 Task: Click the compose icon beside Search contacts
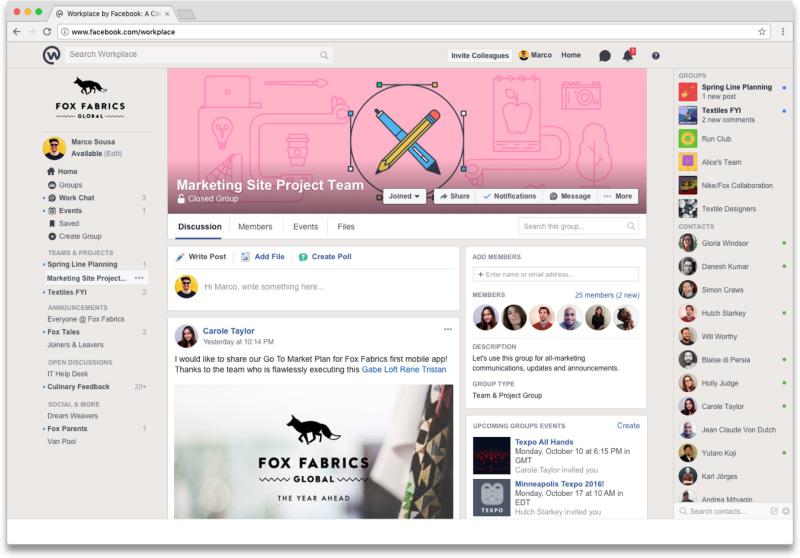point(774,511)
